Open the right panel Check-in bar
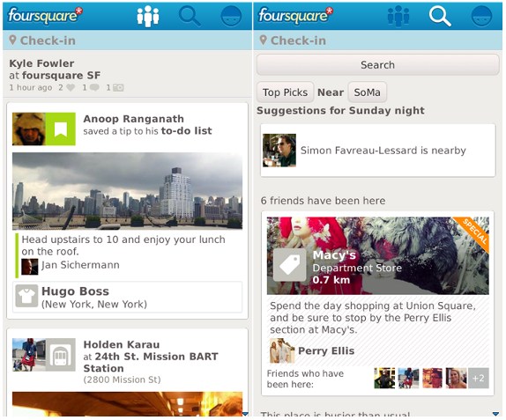The height and width of the screenshot is (420, 506). 378,41
